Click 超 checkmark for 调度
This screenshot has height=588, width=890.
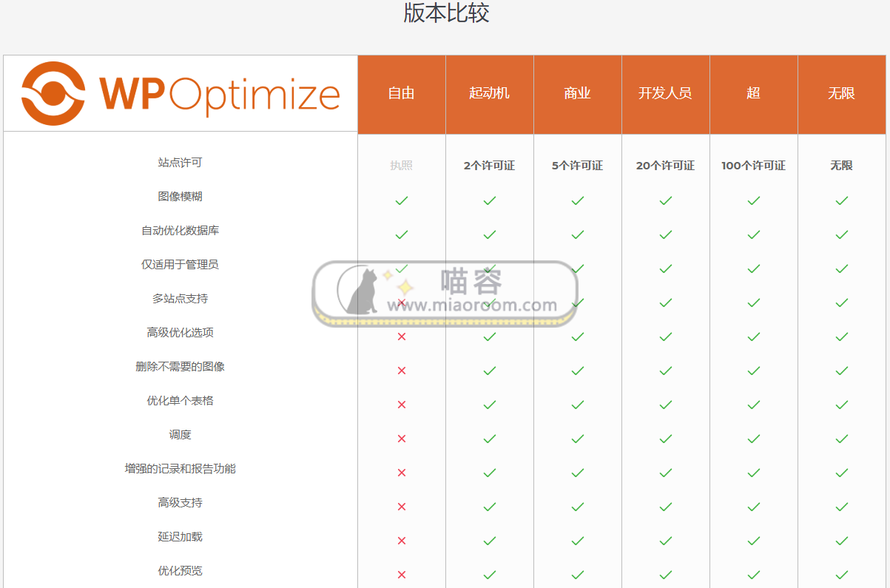click(754, 439)
